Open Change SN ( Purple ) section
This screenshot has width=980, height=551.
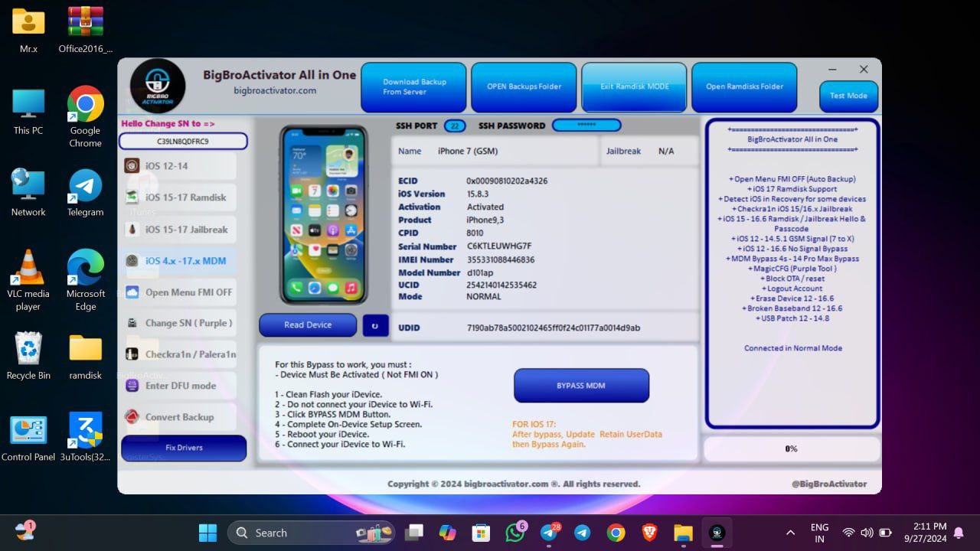(178, 323)
